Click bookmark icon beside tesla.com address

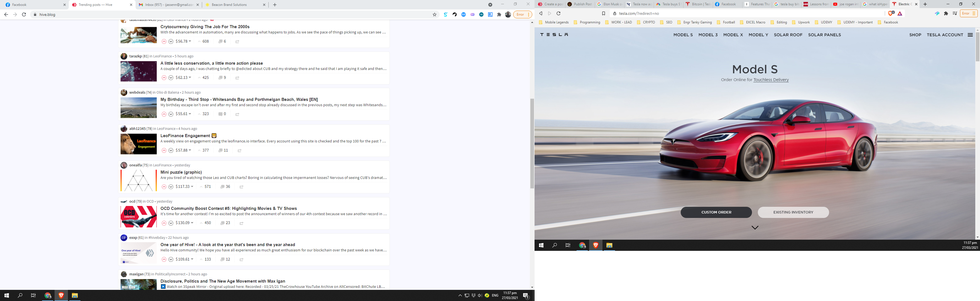click(x=603, y=13)
